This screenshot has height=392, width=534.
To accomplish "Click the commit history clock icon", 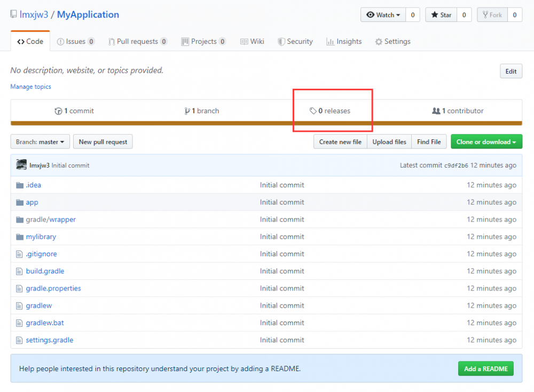I will [58, 111].
